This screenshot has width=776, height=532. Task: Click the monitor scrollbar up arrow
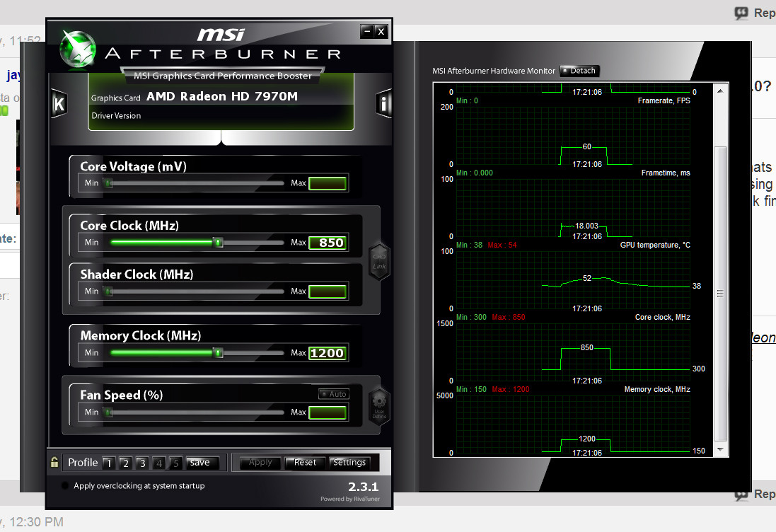tap(721, 91)
